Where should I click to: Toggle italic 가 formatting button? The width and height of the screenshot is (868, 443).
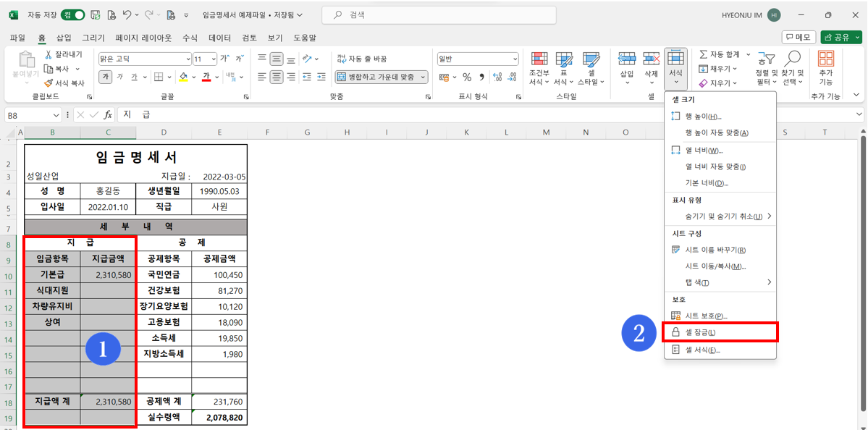(x=119, y=77)
